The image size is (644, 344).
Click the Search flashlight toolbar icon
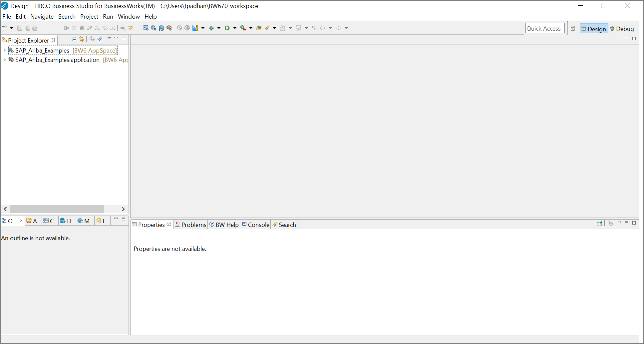[267, 28]
